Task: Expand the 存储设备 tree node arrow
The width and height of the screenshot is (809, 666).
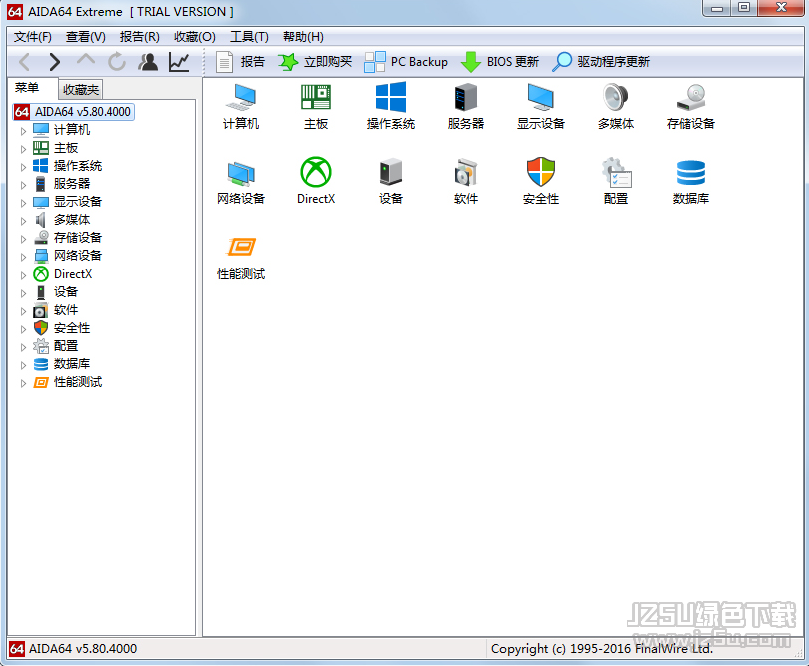Action: [23, 239]
